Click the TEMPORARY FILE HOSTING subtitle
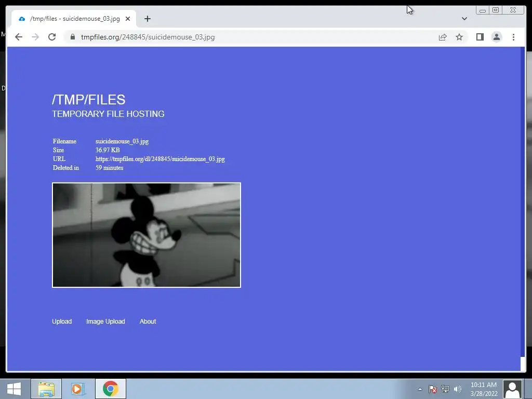The height and width of the screenshot is (399, 532). coord(108,114)
